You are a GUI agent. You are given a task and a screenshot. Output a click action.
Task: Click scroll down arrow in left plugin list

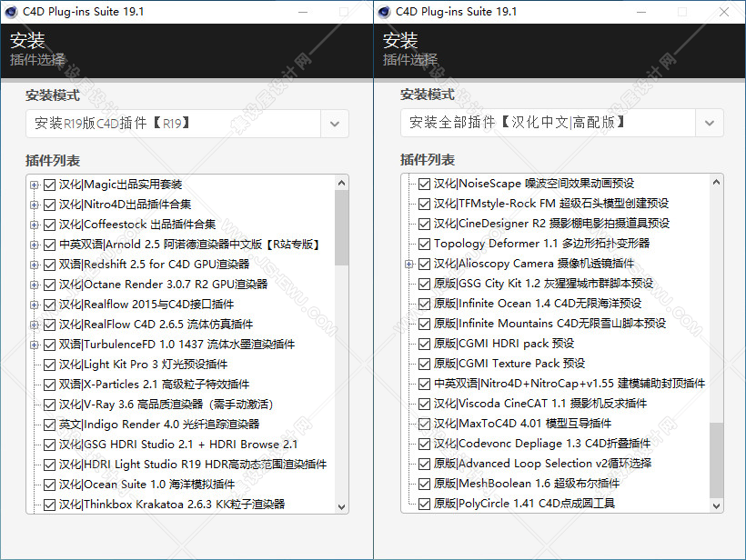[x=341, y=506]
